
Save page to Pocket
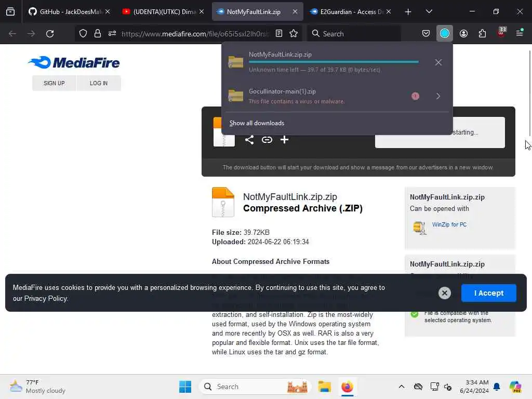point(426,34)
